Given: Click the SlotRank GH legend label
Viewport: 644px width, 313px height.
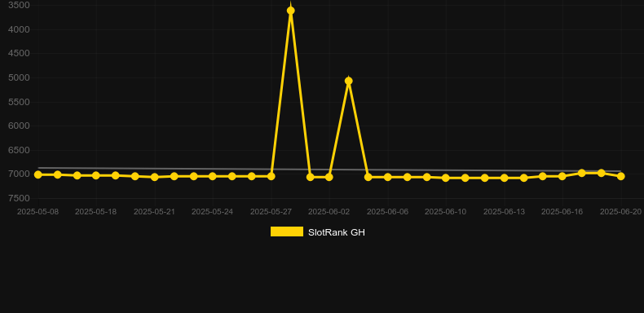Looking at the screenshot, I should click(337, 232).
